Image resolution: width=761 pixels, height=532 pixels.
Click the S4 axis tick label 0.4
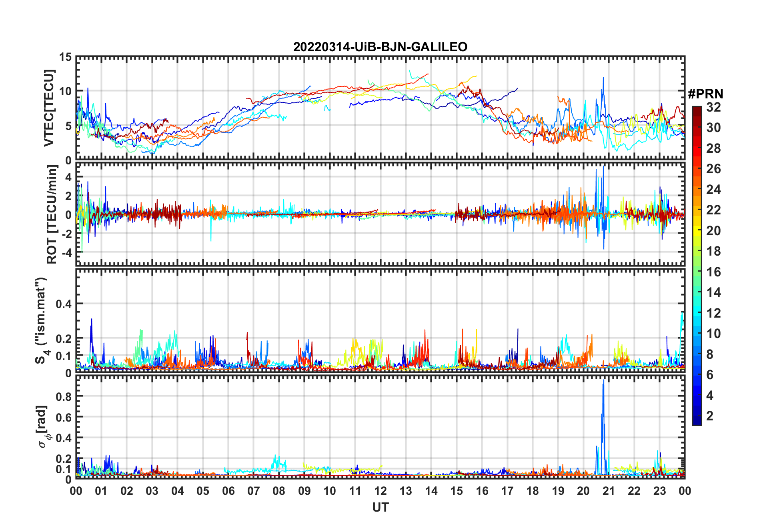(64, 304)
